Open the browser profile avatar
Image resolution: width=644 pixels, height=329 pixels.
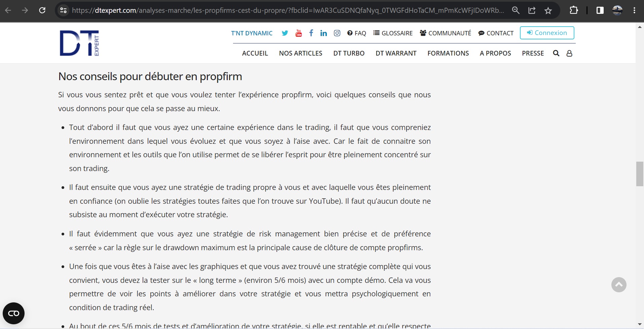[617, 10]
